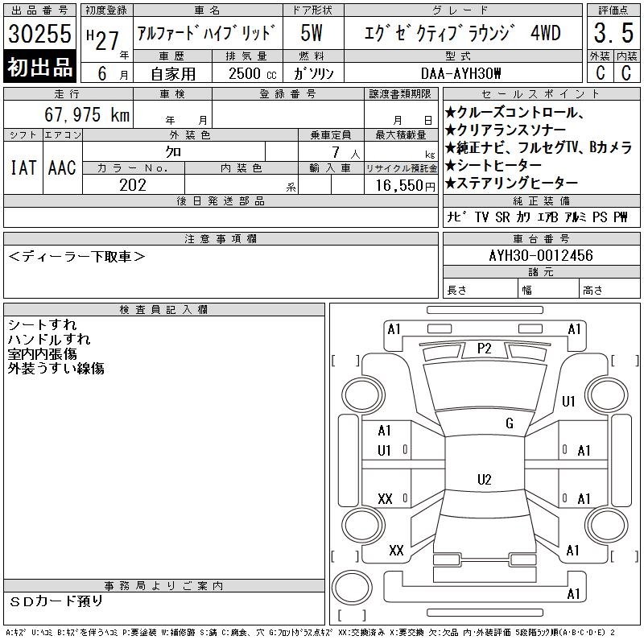Select the G windshield marker on the diagram
This screenshot has width=644, height=644.
[x=509, y=423]
